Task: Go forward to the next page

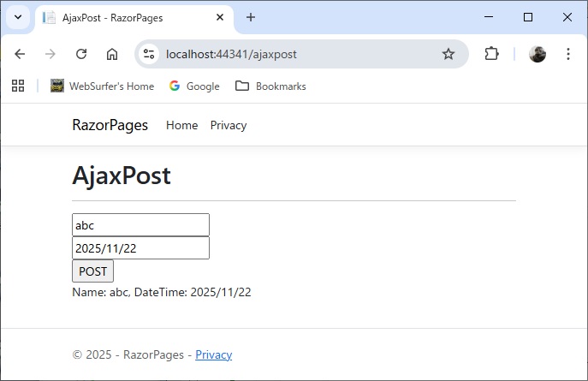Action: pyautogui.click(x=50, y=54)
